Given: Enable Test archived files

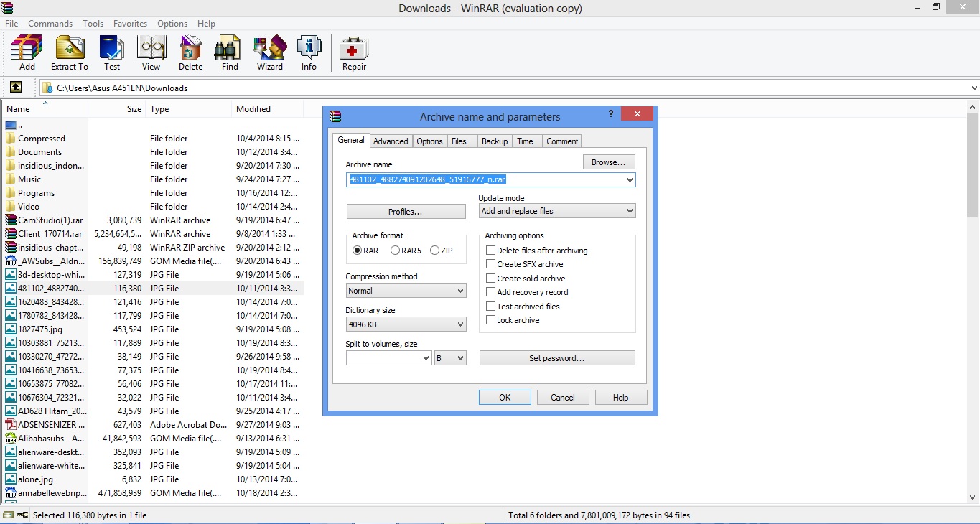Looking at the screenshot, I should [491, 307].
